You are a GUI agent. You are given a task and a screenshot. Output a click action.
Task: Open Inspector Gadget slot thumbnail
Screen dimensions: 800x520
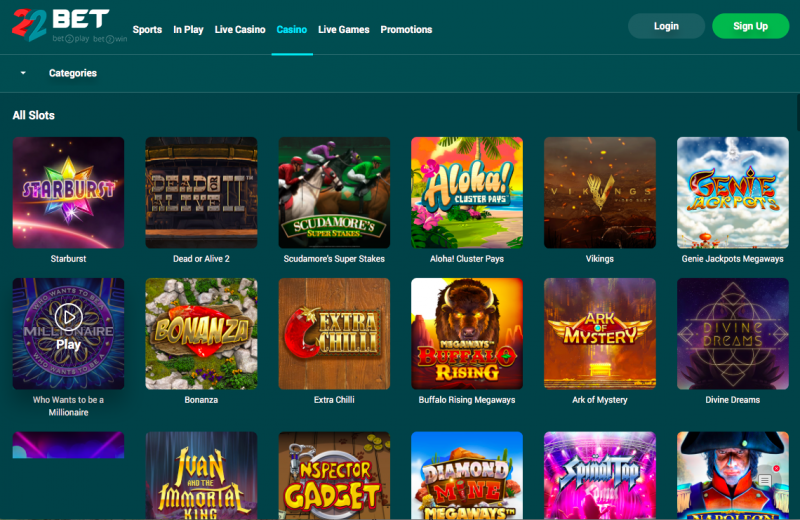(x=334, y=476)
